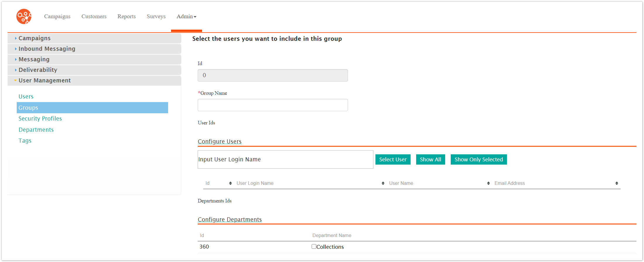Click the orange app logo icon
Image resolution: width=644 pixels, height=262 pixels.
pos(24,16)
